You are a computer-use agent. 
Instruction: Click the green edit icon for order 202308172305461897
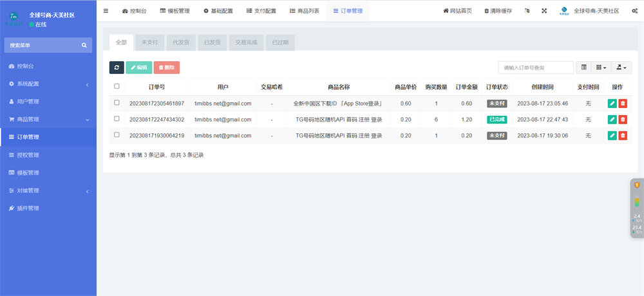point(612,104)
